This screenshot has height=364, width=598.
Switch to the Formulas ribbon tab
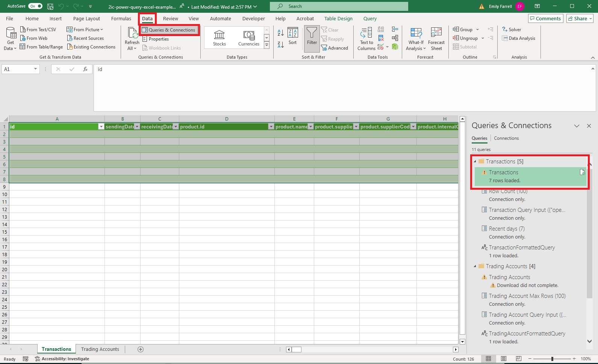pos(121,19)
